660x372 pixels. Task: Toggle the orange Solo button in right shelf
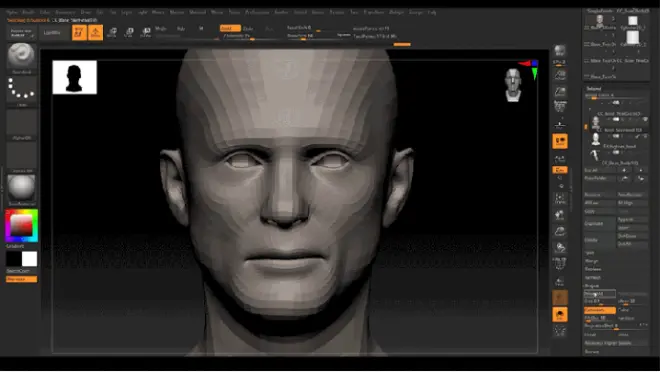click(x=560, y=315)
